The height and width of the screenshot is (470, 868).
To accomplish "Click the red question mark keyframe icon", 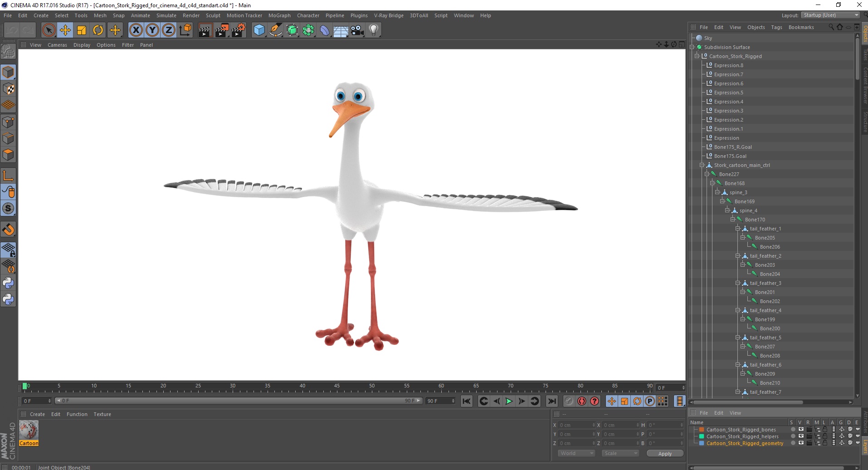I will tap(595, 401).
